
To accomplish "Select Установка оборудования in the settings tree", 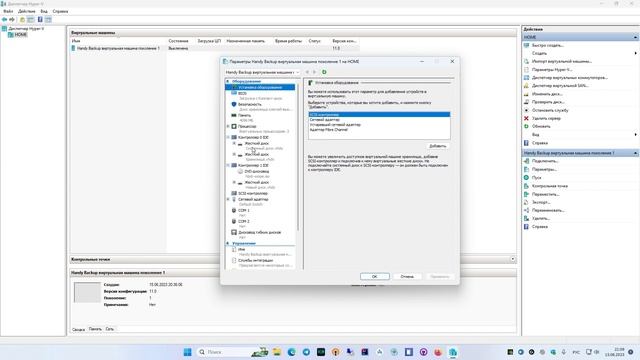I will (x=260, y=87).
